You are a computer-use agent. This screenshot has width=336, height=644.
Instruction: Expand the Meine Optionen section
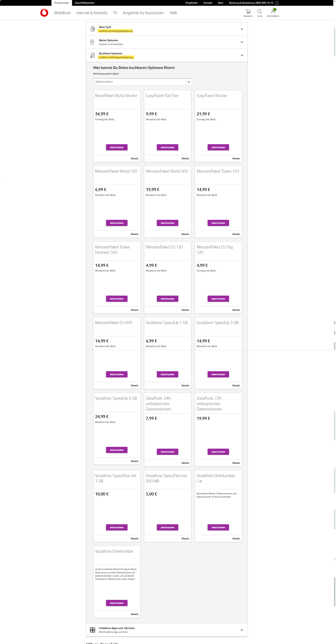coord(242,42)
